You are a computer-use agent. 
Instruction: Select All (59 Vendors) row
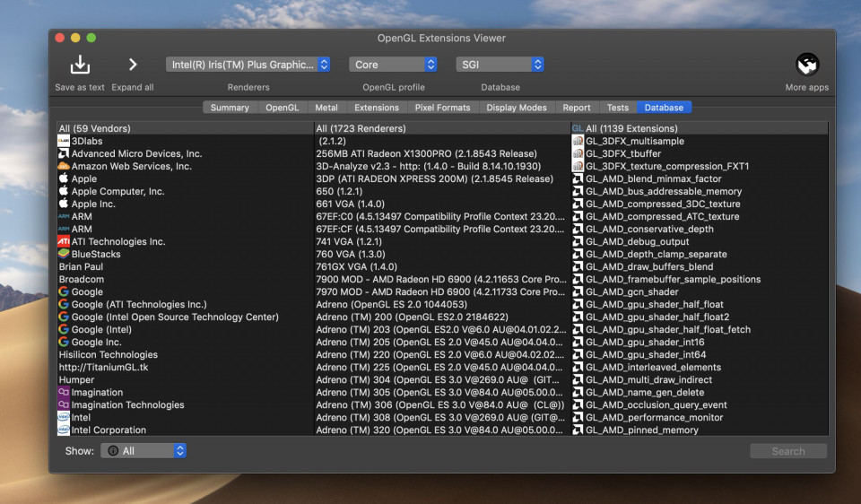[185, 128]
